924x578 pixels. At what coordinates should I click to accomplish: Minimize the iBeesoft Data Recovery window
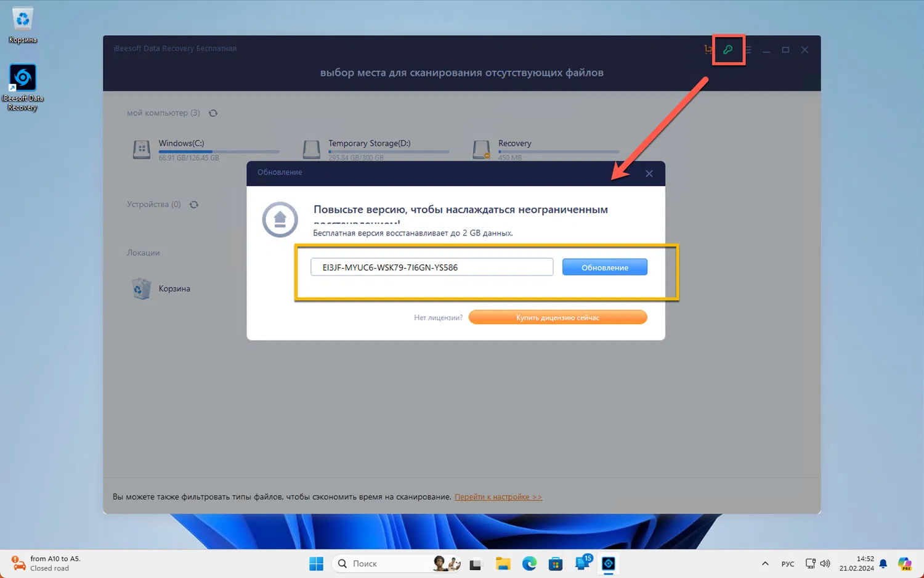tap(766, 51)
